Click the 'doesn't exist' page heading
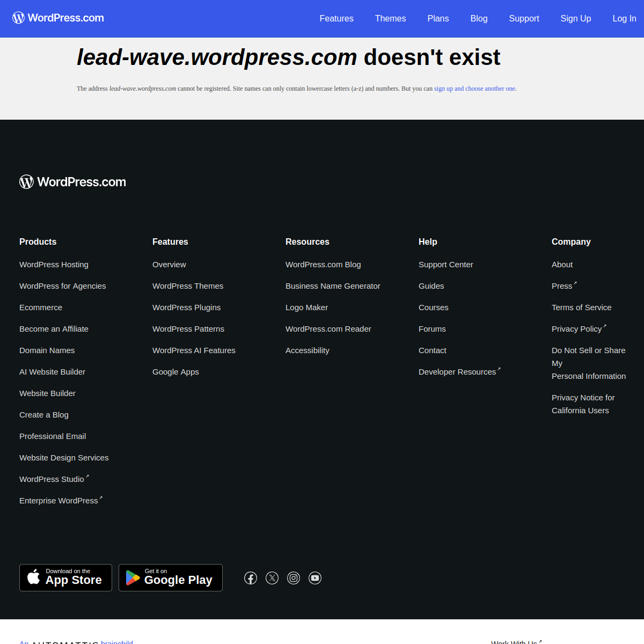The height and width of the screenshot is (644, 644). tap(289, 57)
